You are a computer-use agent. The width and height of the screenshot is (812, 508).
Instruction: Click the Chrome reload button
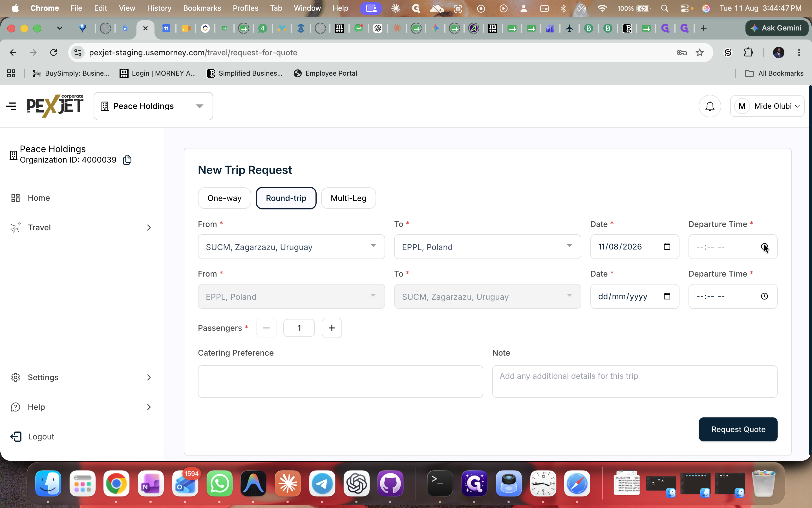click(54, 52)
